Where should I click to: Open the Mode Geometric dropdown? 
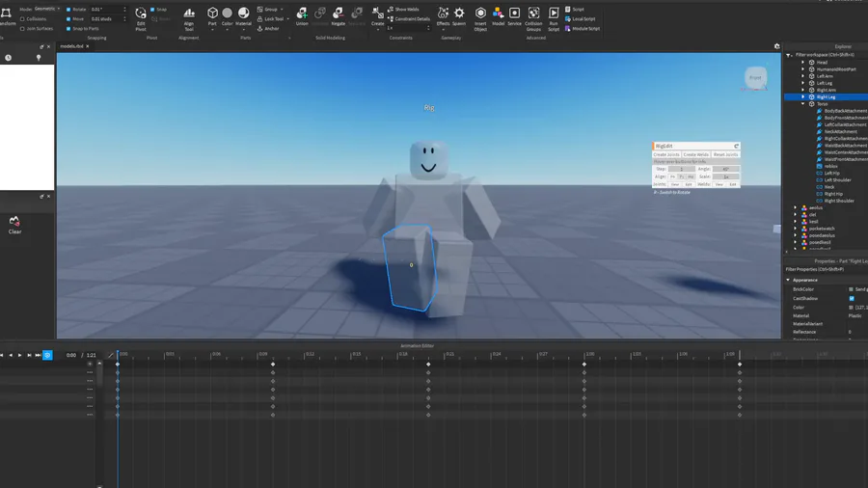pyautogui.click(x=47, y=9)
